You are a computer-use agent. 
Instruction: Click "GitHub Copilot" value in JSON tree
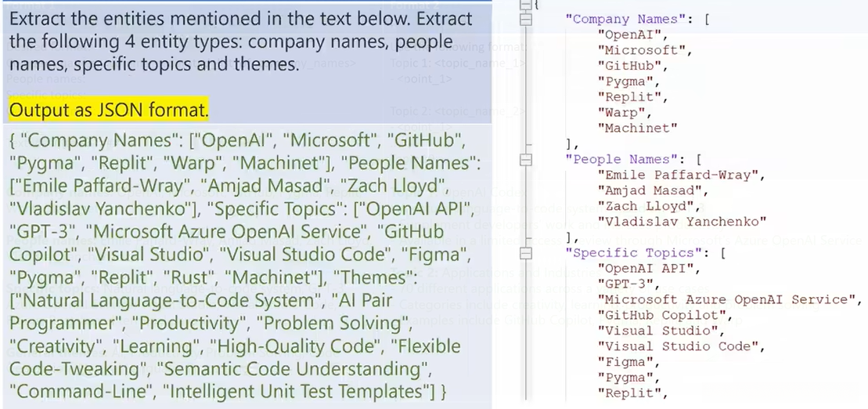[x=661, y=315]
